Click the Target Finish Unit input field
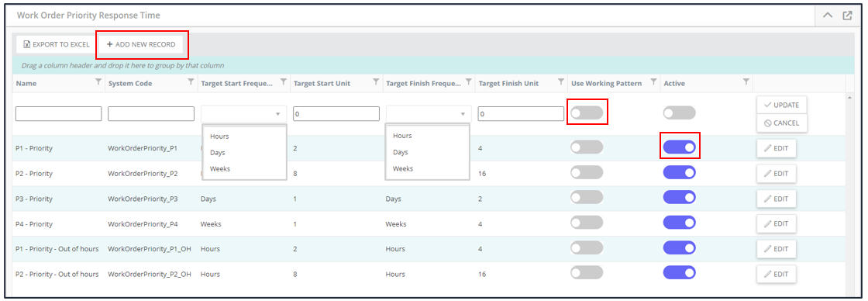 (521, 113)
